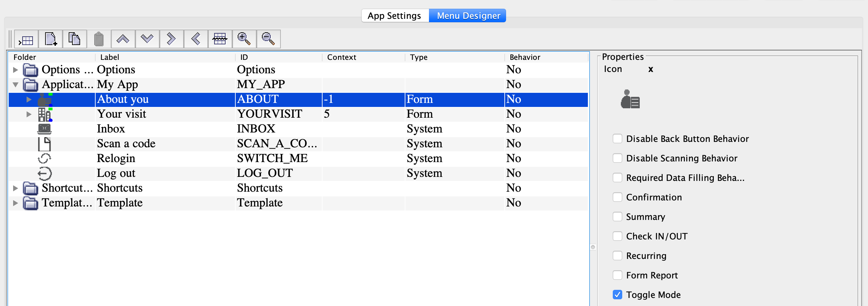The image size is (868, 306).
Task: Move item down with the down chevron
Action: pyautogui.click(x=147, y=39)
